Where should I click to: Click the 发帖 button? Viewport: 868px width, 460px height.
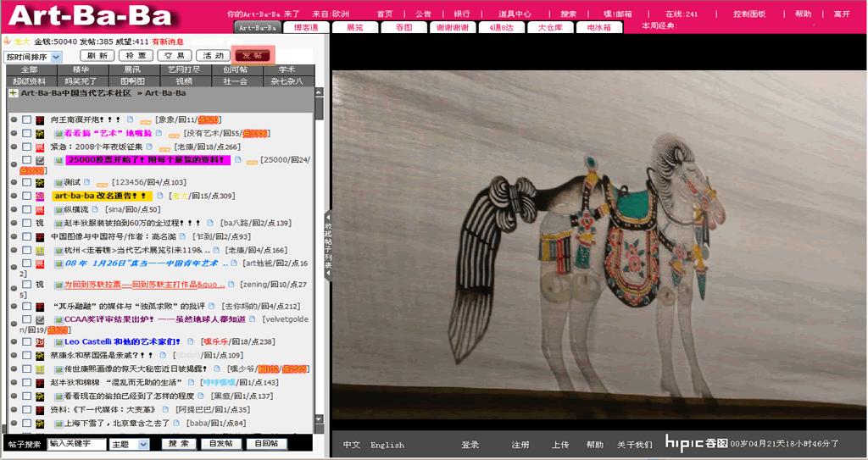(x=253, y=55)
